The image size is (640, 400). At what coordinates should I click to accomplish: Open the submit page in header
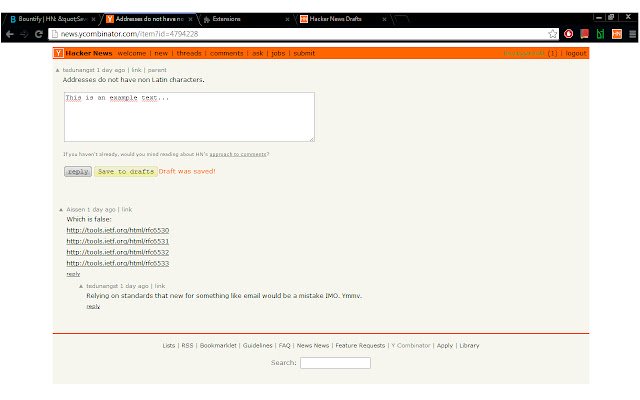(x=304, y=53)
